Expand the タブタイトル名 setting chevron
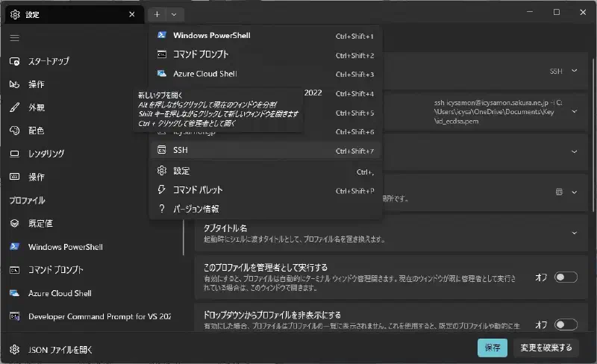The width and height of the screenshot is (597, 364). 574,233
